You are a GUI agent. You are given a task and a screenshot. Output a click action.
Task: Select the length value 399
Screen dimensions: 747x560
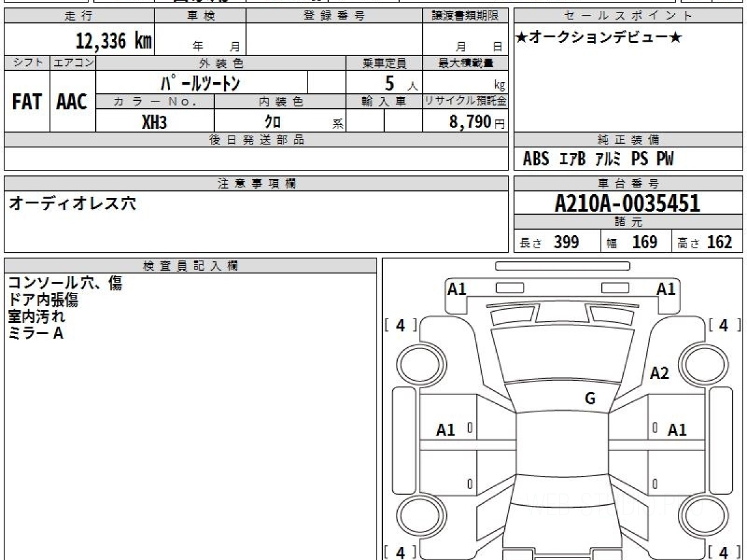566,242
